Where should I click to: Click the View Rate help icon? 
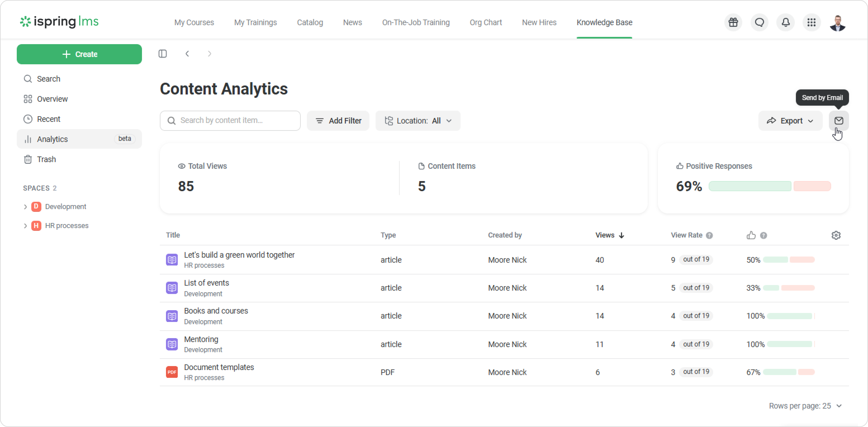709,236
